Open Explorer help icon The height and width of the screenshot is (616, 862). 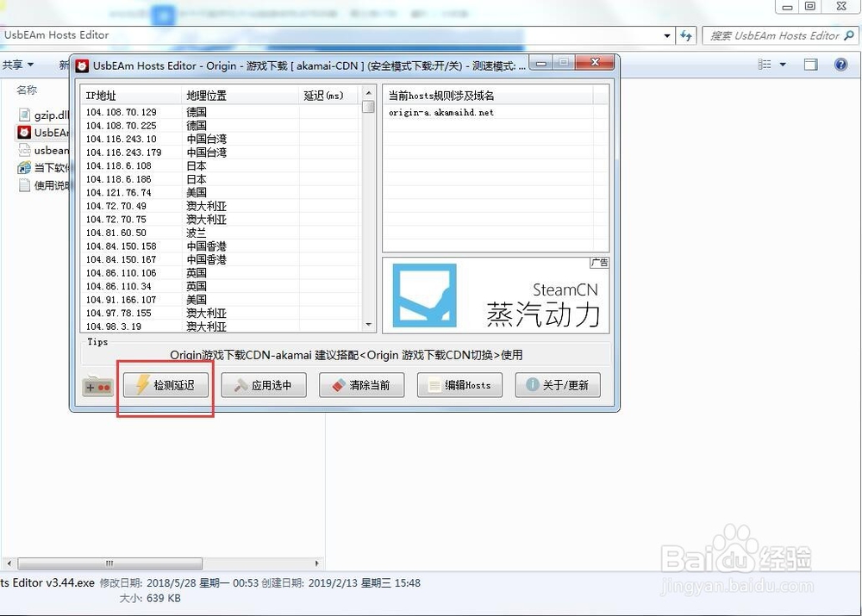840,65
